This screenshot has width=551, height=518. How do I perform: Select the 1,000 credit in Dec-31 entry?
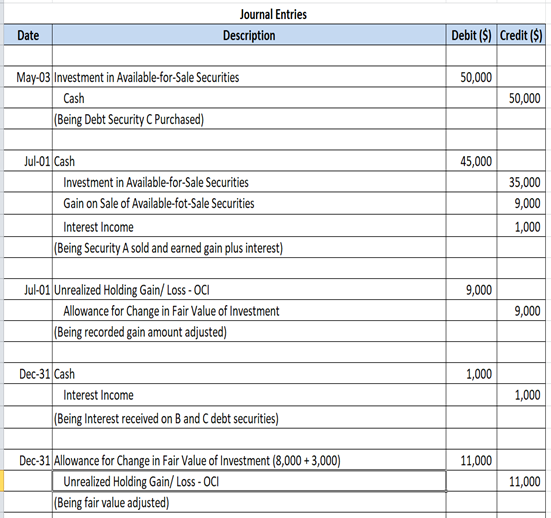pos(521,395)
